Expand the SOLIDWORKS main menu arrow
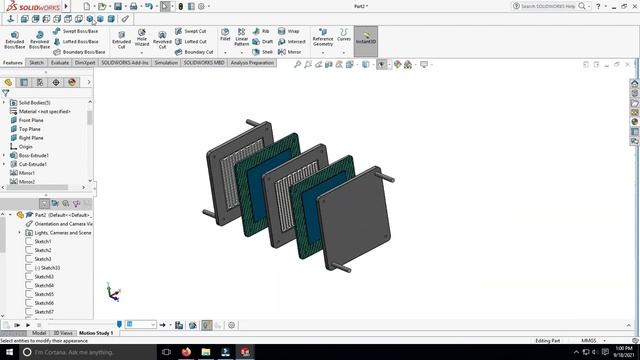The width and height of the screenshot is (640, 360). pos(66,6)
